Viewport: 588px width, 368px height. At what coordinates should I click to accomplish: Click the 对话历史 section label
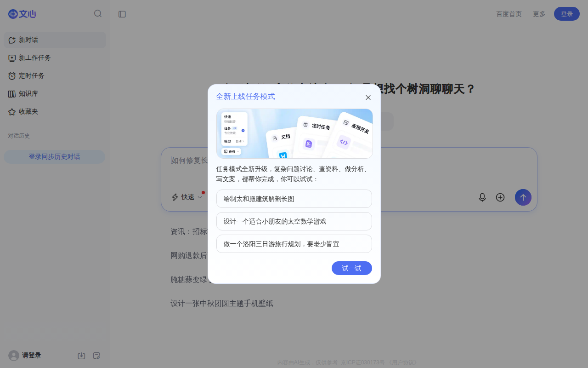(19, 136)
